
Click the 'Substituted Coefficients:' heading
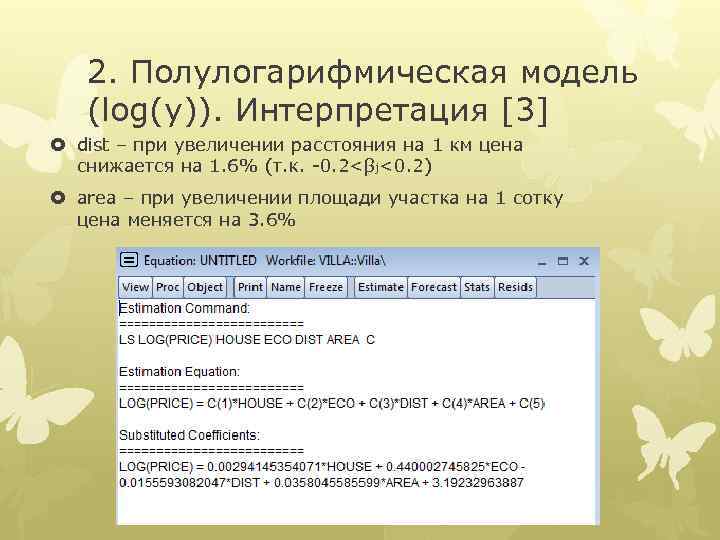pos(189,435)
